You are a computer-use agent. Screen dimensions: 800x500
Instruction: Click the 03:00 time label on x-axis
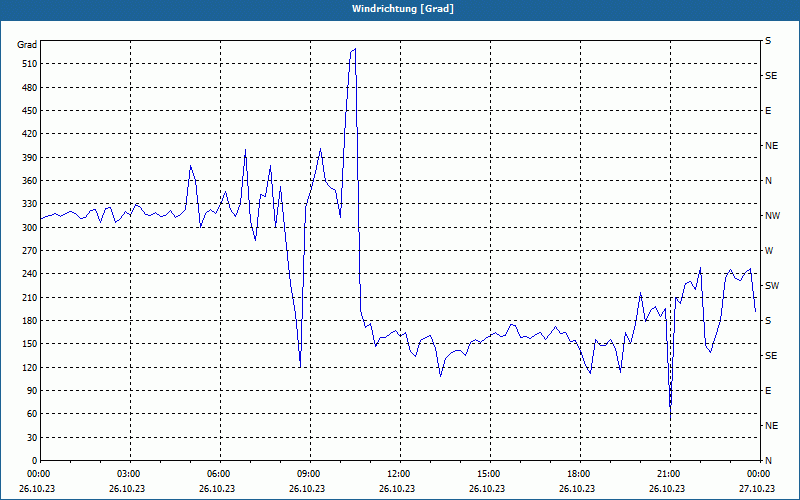coord(127,474)
